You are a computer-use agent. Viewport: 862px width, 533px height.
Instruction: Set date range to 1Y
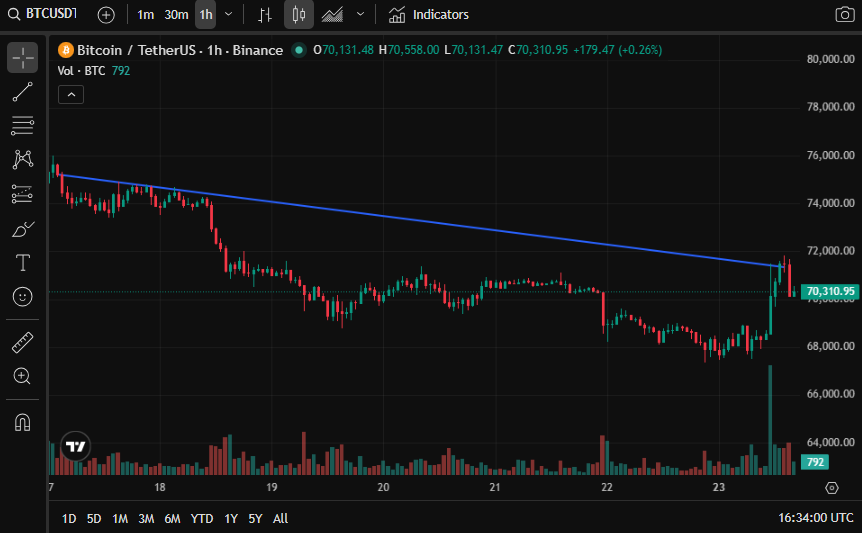pyautogui.click(x=231, y=518)
